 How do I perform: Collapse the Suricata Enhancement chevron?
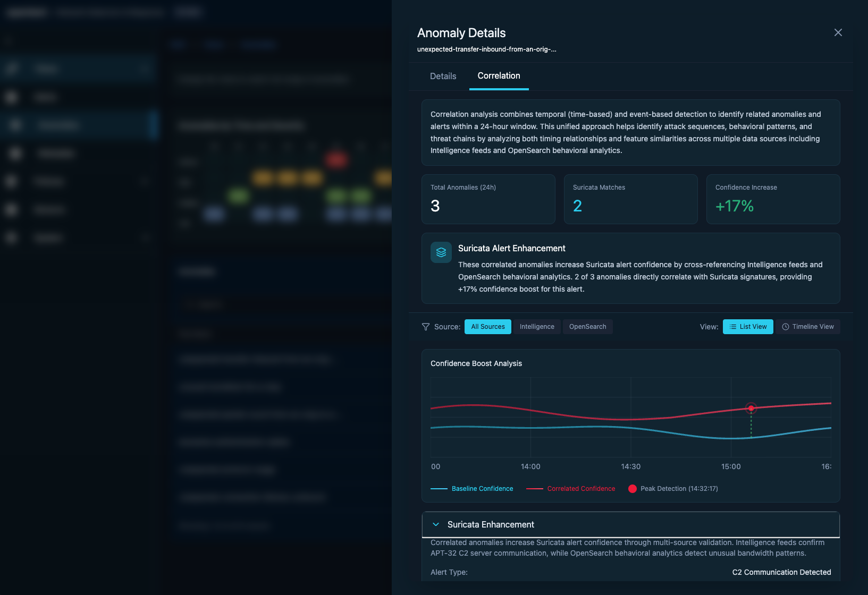pyautogui.click(x=436, y=524)
